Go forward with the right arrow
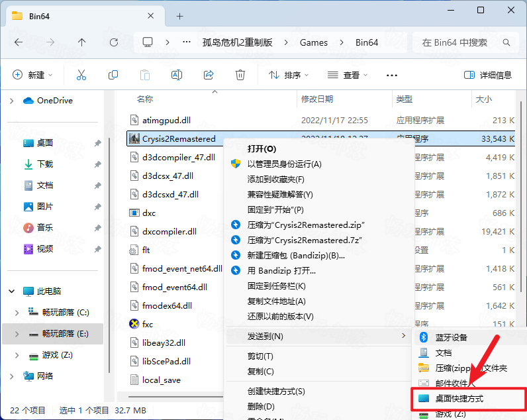 tap(50, 42)
